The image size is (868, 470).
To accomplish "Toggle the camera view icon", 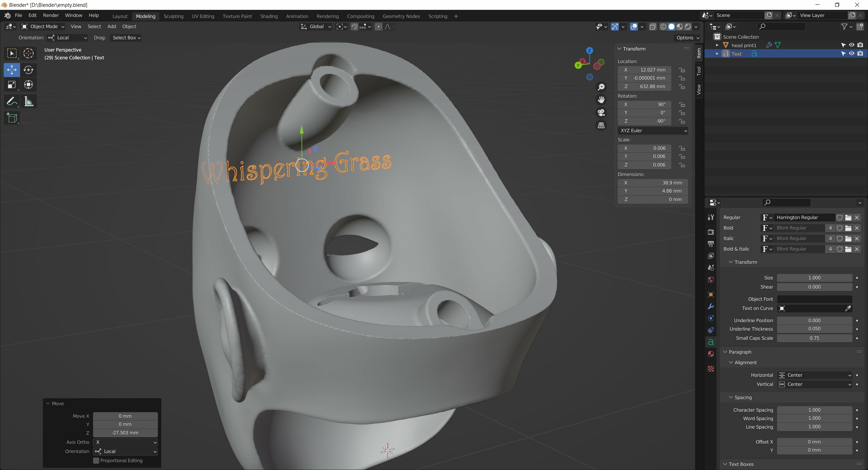I will pyautogui.click(x=601, y=113).
